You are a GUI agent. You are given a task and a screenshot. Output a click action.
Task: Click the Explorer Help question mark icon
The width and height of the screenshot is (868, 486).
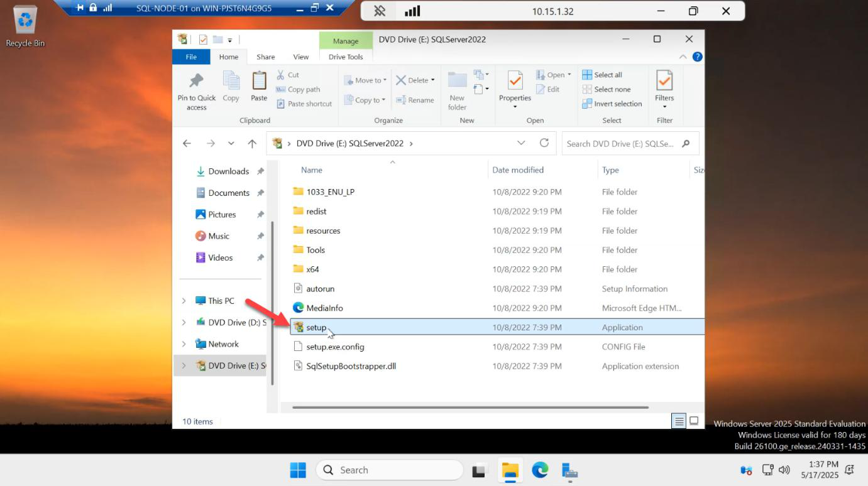[x=697, y=57]
